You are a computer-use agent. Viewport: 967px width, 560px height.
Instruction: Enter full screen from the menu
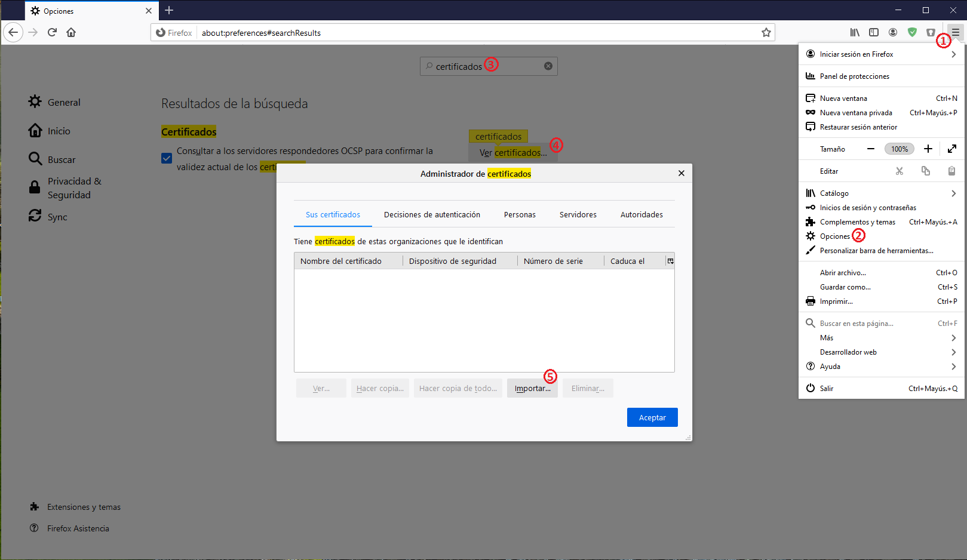click(x=952, y=149)
